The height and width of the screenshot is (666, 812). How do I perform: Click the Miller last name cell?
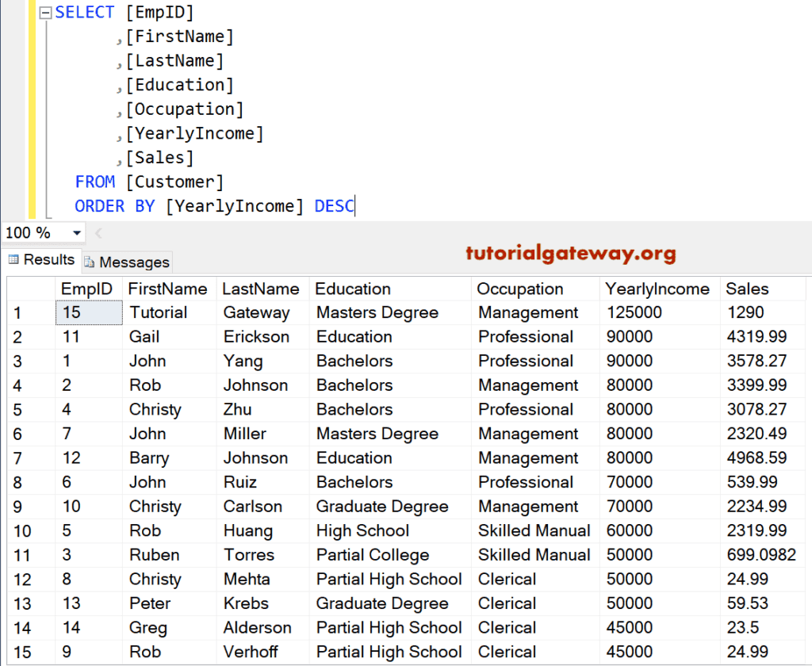(x=262, y=434)
